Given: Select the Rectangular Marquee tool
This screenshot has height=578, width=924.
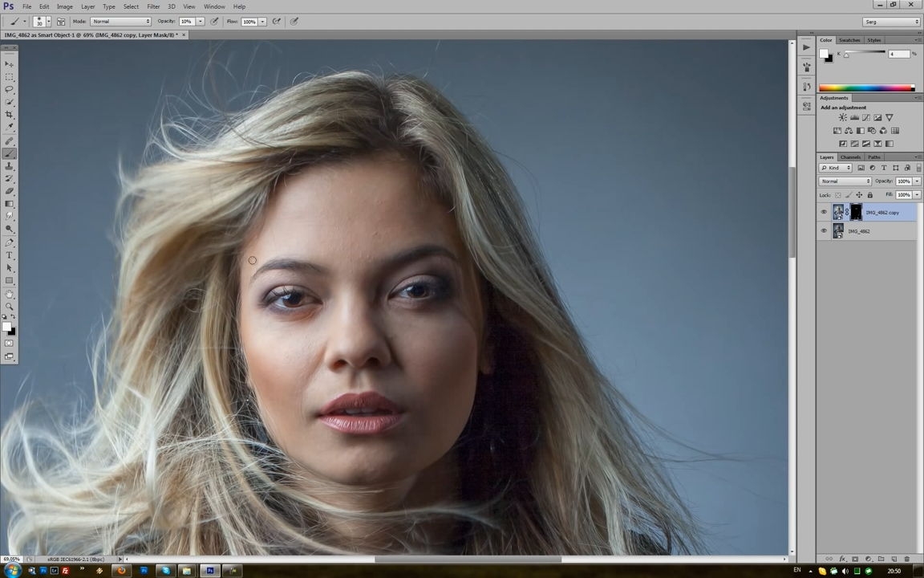Looking at the screenshot, I should point(10,77).
